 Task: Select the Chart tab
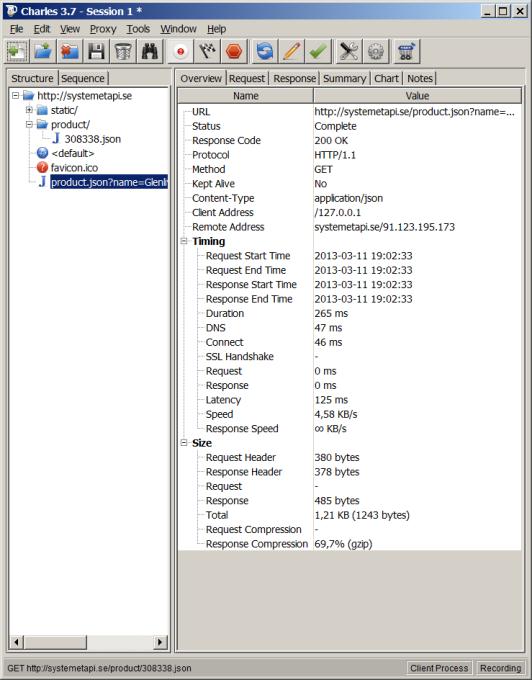pos(386,78)
